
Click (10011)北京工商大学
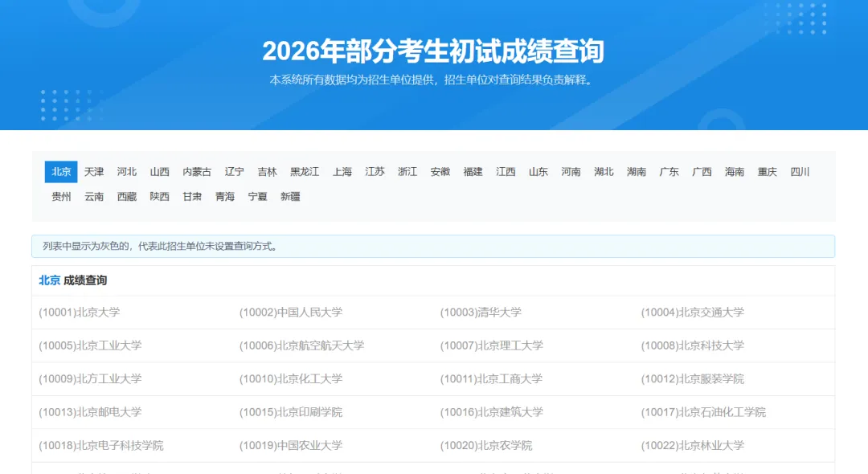tap(491, 379)
